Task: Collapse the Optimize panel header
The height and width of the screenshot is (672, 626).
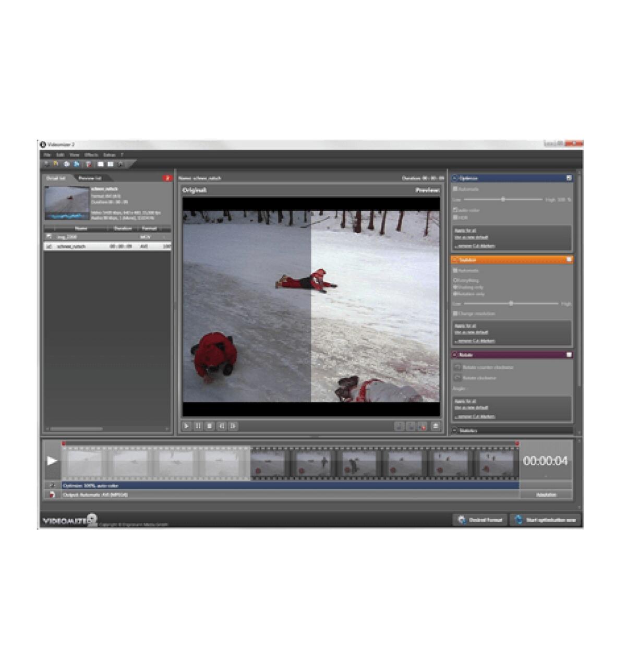Action: tap(454, 177)
